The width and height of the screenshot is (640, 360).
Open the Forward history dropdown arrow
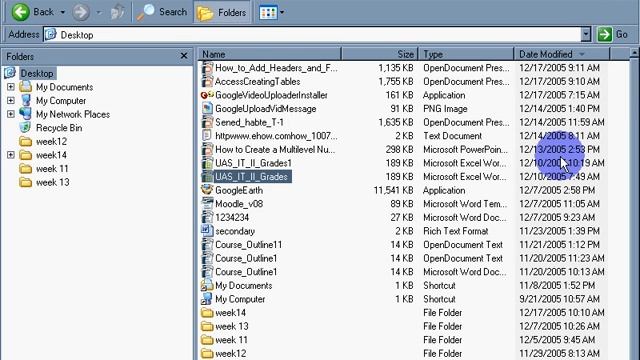[99, 13]
